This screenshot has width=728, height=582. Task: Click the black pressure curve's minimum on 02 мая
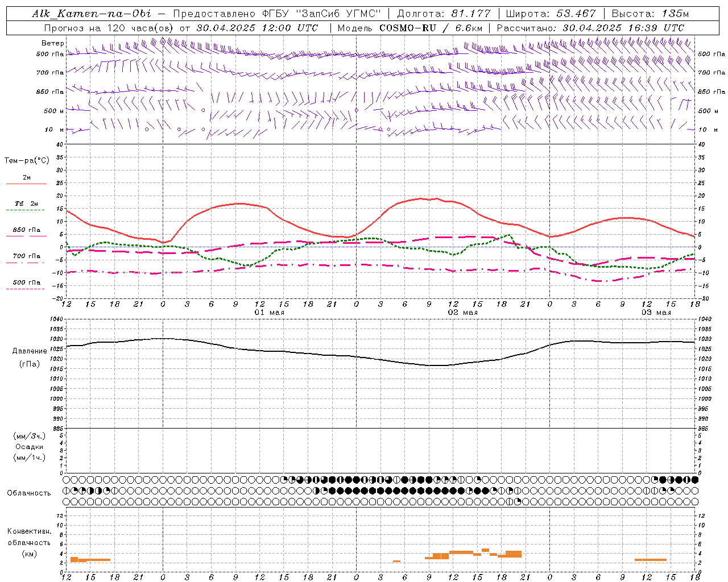click(x=437, y=365)
